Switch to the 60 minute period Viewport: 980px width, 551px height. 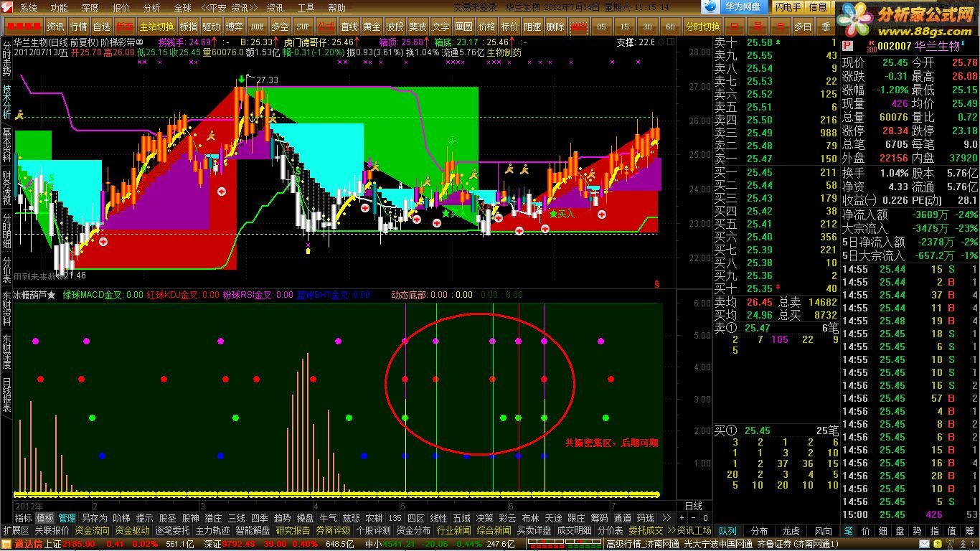click(x=670, y=27)
